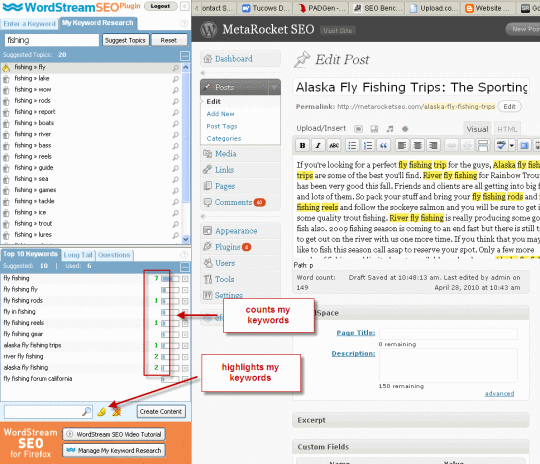Screen dimensions: 540x464
Task: Insert an unordered bullet list
Action: pos(352,145)
